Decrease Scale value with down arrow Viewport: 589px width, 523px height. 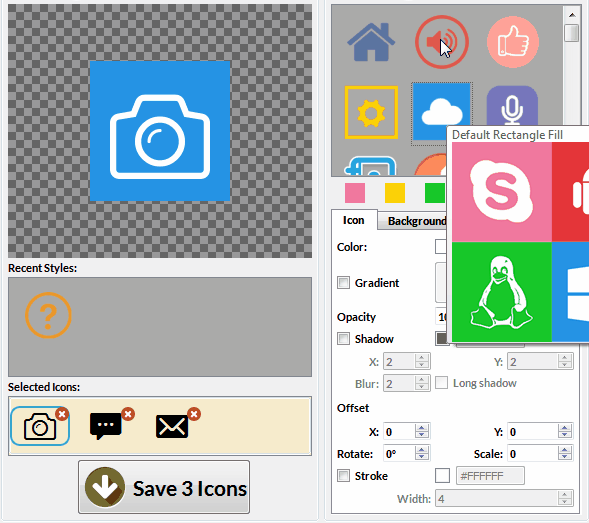point(565,458)
